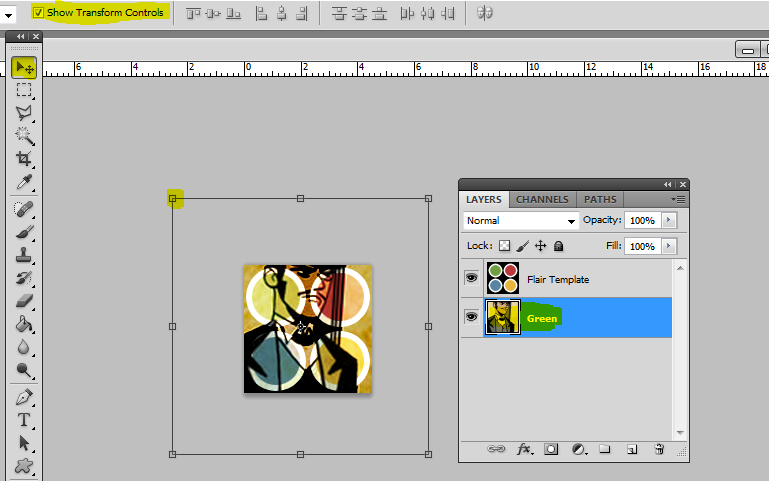The image size is (769, 481).
Task: Create a new group folder
Action: [x=605, y=449]
